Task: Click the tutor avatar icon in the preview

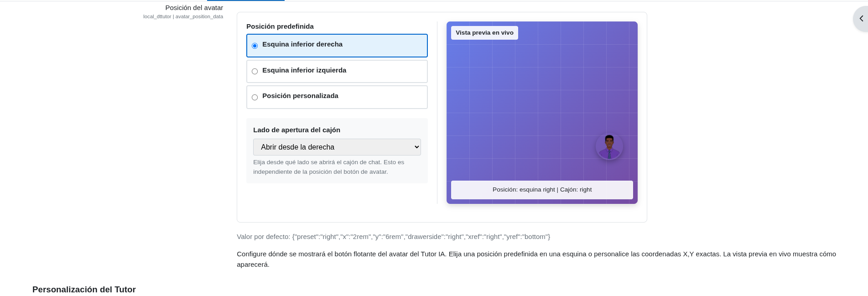Action: (609, 146)
